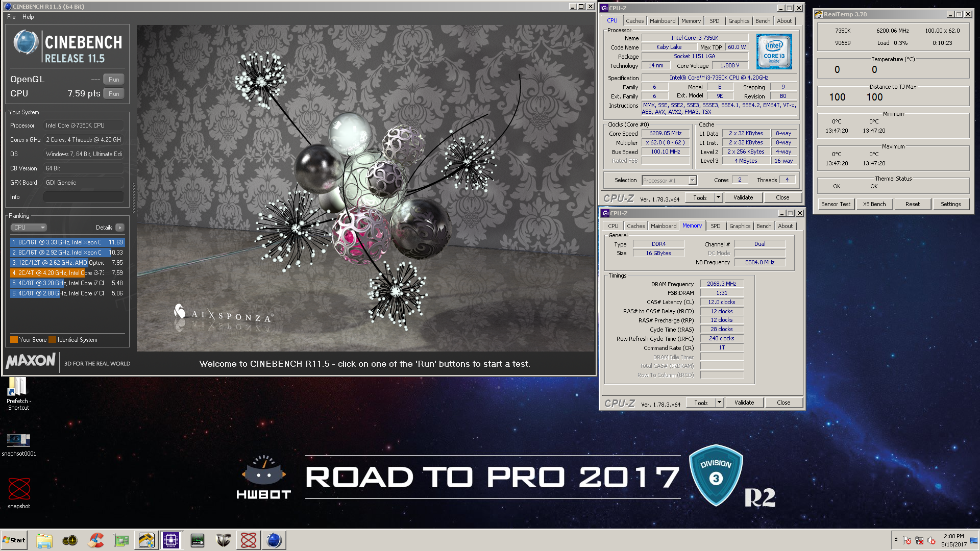Run the CPU benchmark
Image resolution: width=980 pixels, height=551 pixels.
click(x=114, y=94)
